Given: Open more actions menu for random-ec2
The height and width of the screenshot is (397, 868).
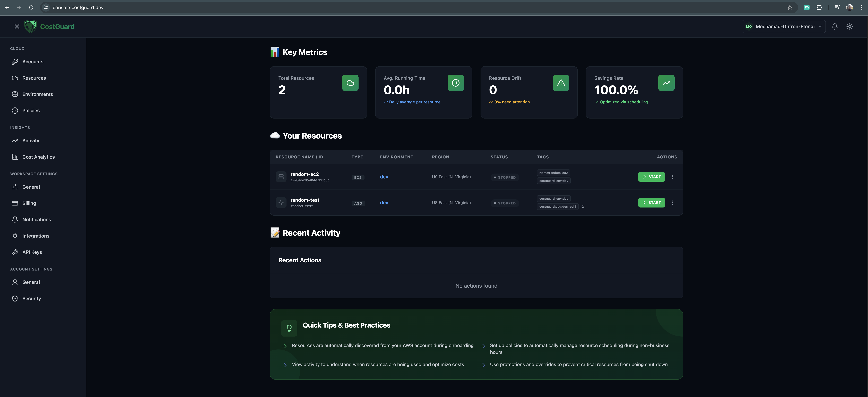Looking at the screenshot, I should click(672, 177).
